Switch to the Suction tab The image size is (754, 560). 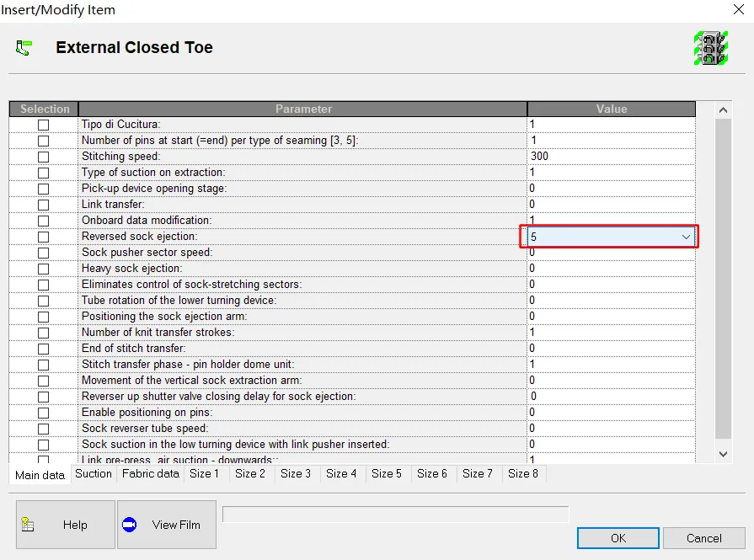click(94, 473)
